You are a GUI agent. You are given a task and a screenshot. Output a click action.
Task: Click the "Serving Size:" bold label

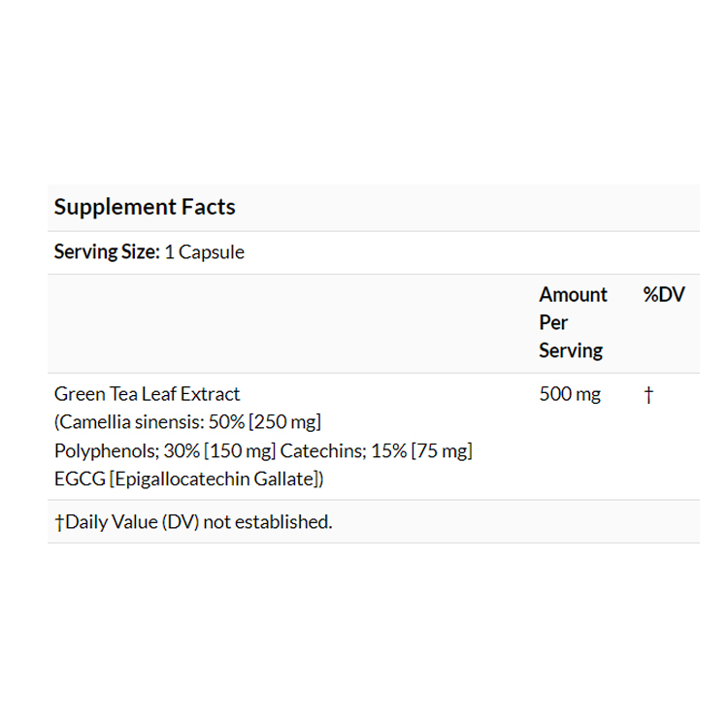point(107,252)
